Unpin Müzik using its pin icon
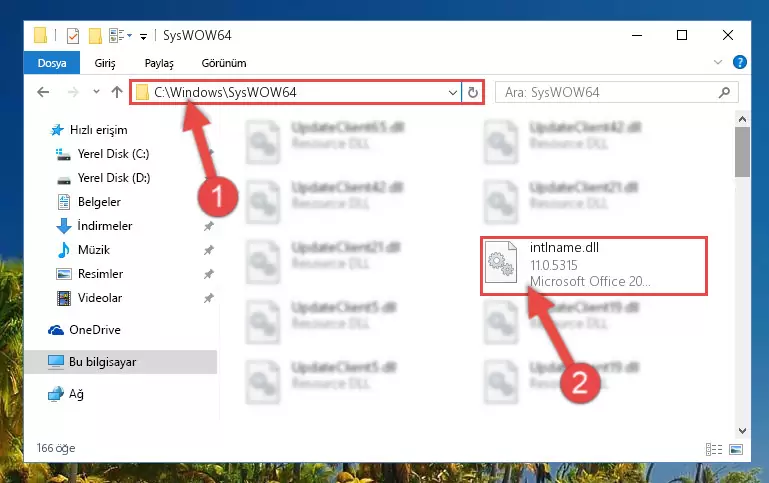769x483 pixels. [208, 250]
